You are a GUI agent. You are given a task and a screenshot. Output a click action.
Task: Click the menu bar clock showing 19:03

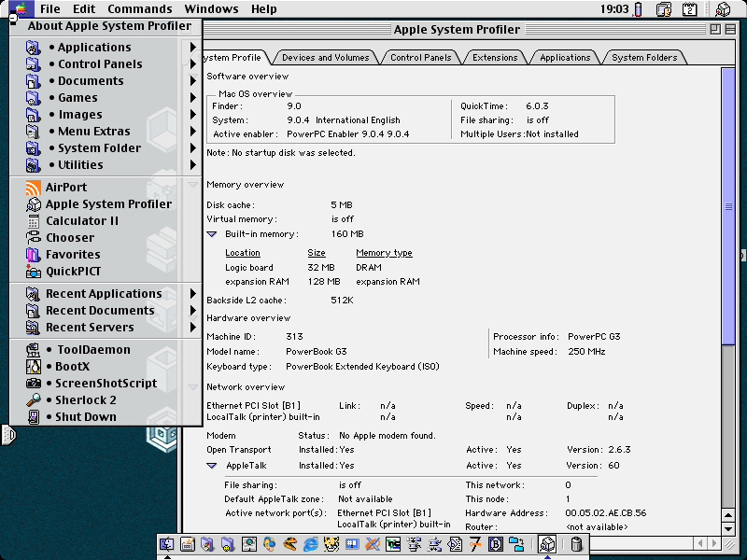[614, 9]
